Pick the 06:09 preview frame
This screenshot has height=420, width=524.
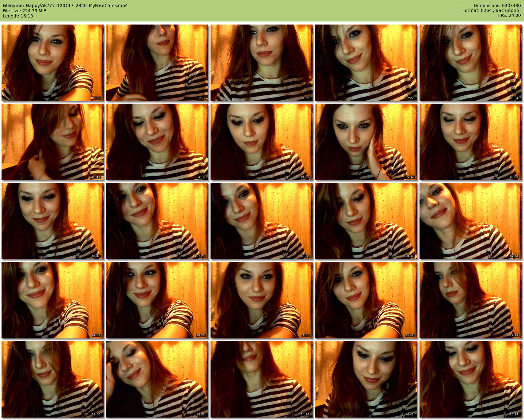tap(471, 142)
